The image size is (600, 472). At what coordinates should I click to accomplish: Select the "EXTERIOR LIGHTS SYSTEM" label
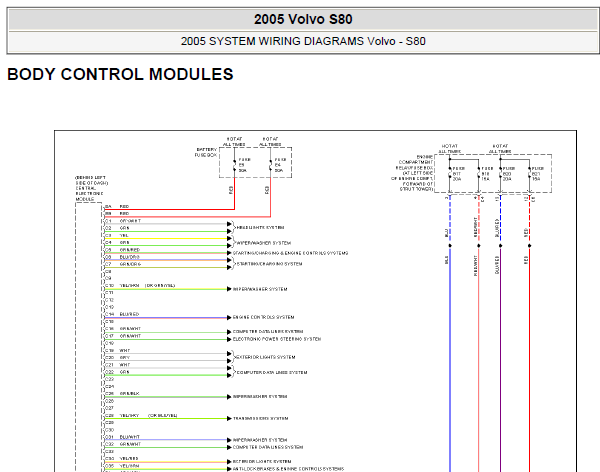[x=266, y=357]
